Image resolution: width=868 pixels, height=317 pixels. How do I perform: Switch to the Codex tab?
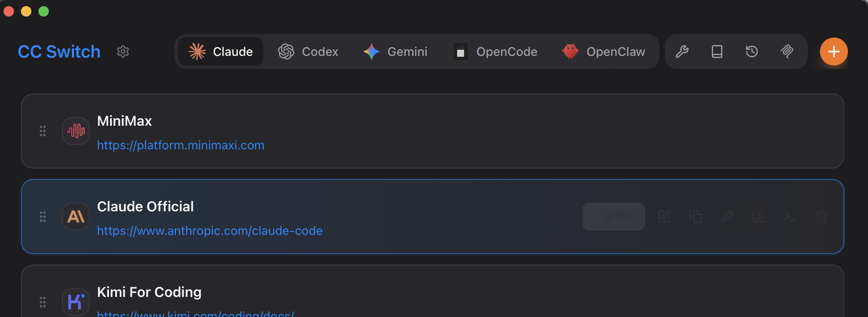pos(308,52)
